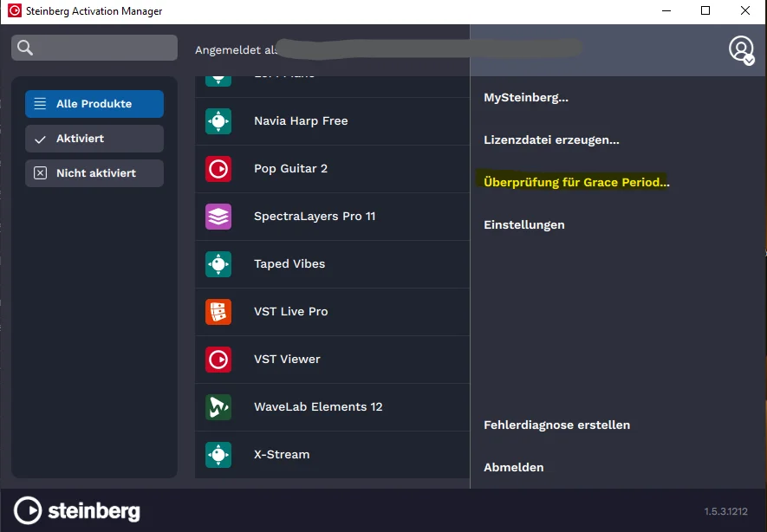Focus the product search field
767x532 pixels.
(94, 48)
